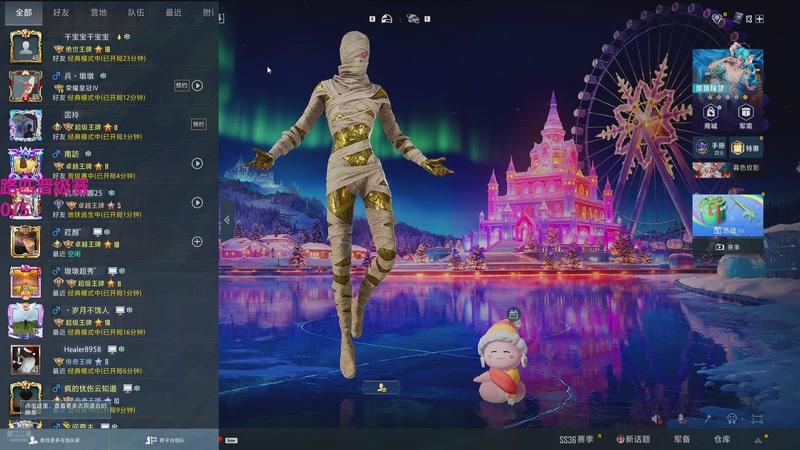The height and width of the screenshot is (450, 800).
Task: Open the 特惠 special offer button
Action: point(746,148)
